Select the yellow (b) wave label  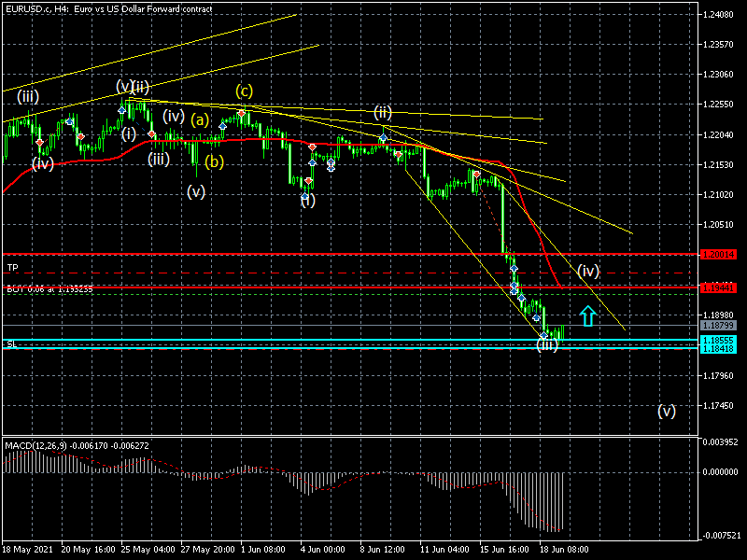click(x=215, y=161)
